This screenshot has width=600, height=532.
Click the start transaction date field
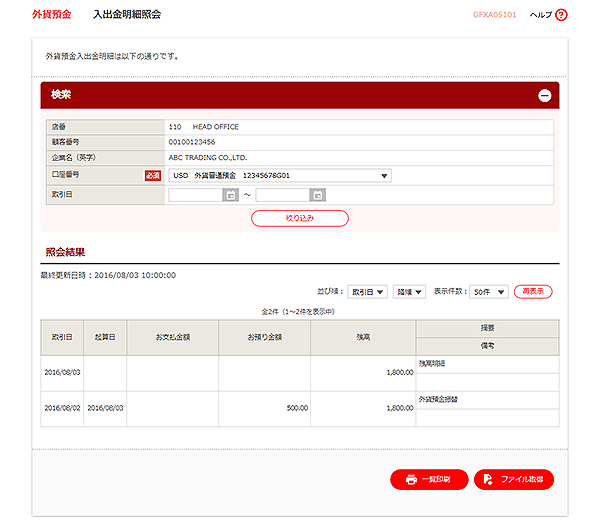[196, 195]
